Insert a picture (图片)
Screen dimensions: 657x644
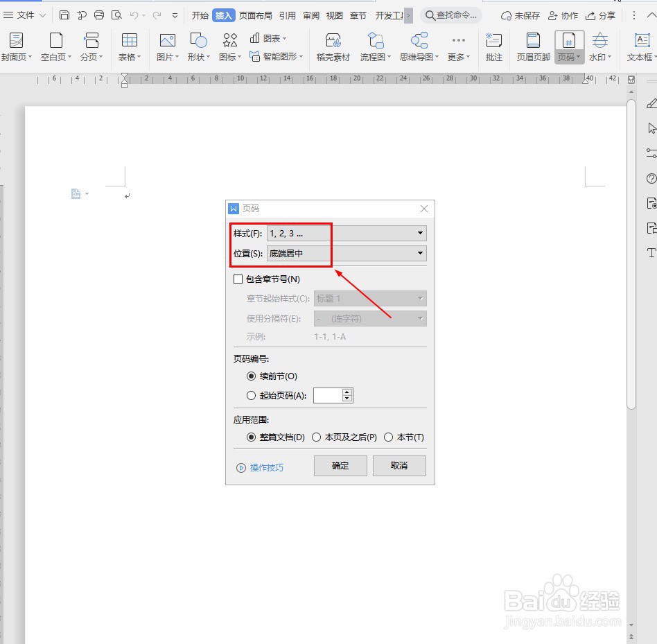coord(167,47)
